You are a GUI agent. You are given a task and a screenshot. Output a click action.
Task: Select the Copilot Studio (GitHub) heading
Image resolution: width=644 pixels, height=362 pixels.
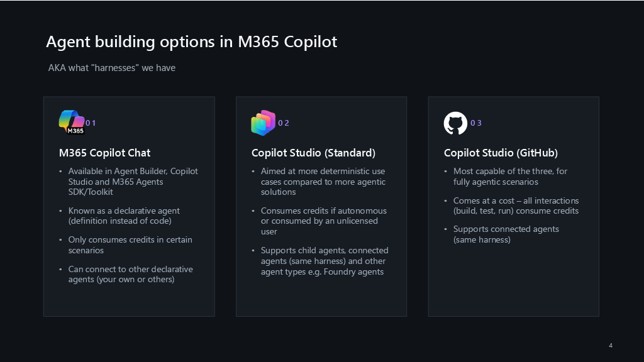tap(501, 153)
